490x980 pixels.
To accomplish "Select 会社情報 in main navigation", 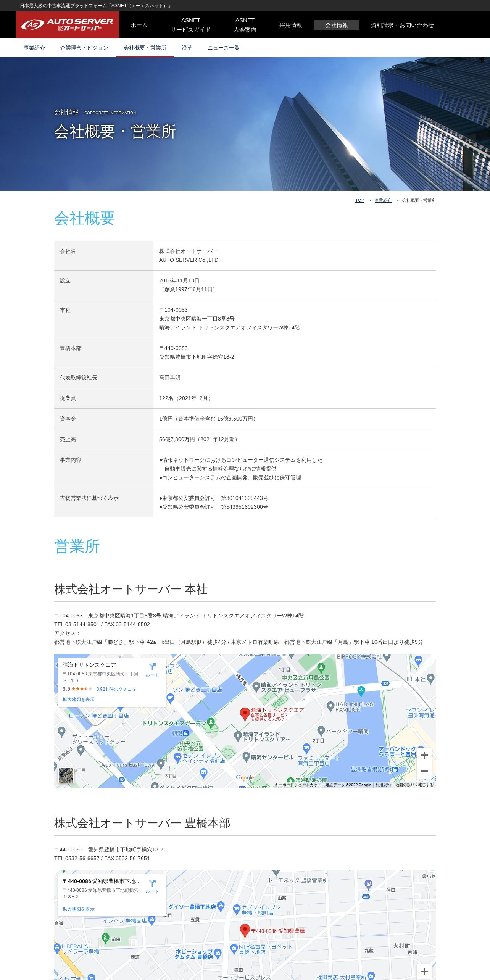I will point(337,25).
